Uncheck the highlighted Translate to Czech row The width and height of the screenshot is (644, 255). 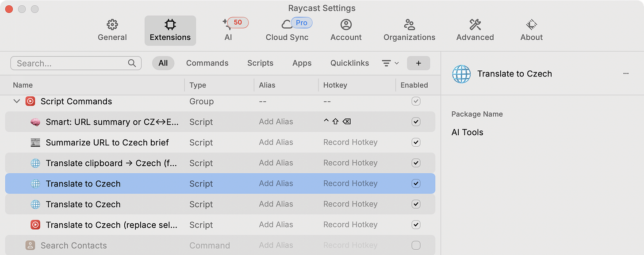416,183
